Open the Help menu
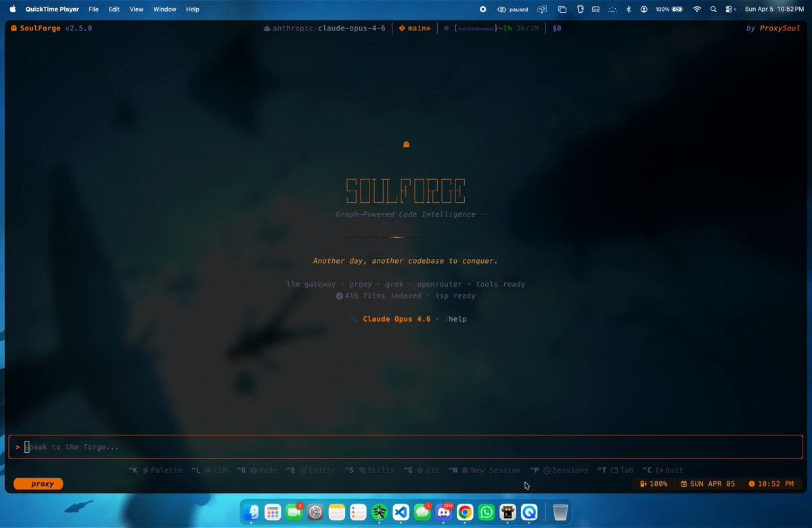The width and height of the screenshot is (812, 528). point(193,9)
